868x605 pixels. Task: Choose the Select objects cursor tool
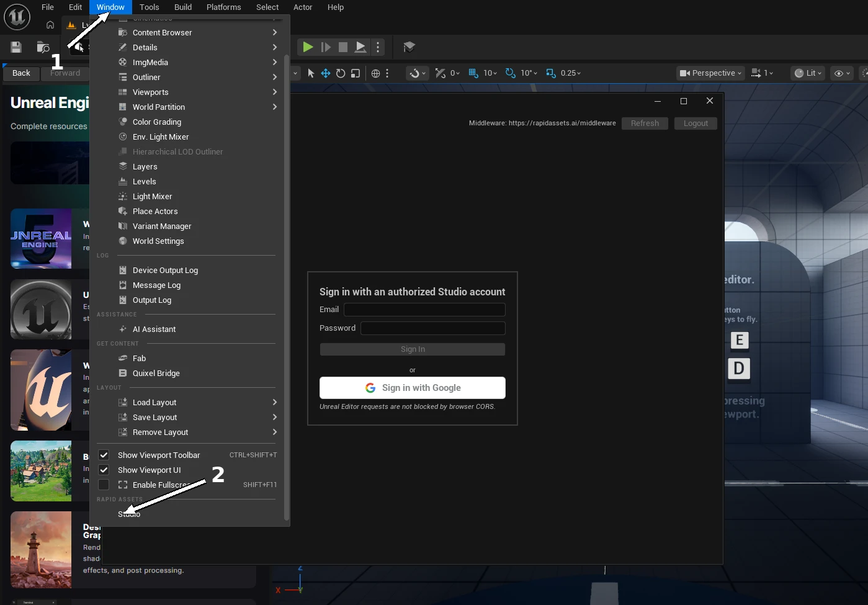tap(311, 73)
